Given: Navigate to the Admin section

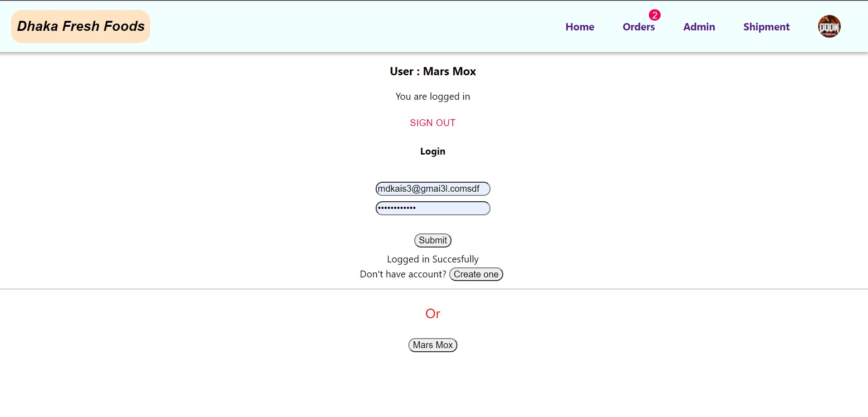Looking at the screenshot, I should [699, 27].
